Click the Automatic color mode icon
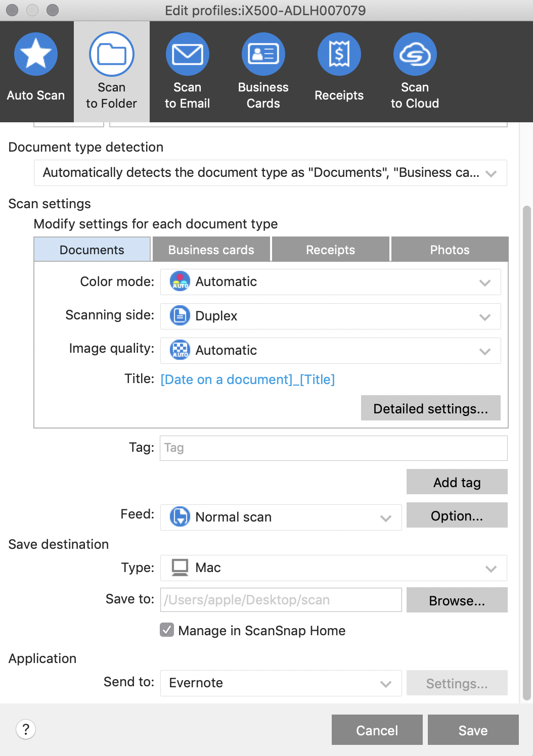Image resolution: width=533 pixels, height=756 pixels. 180,281
